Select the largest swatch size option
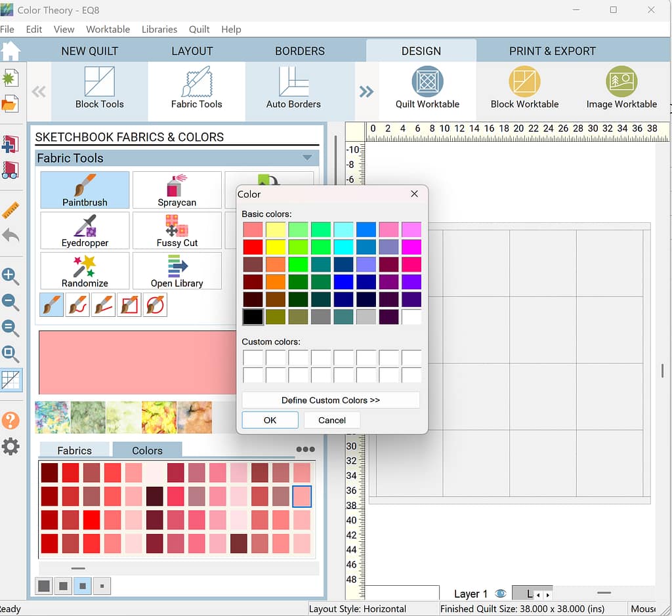Viewport: 672px width, 616px height. pos(44,585)
